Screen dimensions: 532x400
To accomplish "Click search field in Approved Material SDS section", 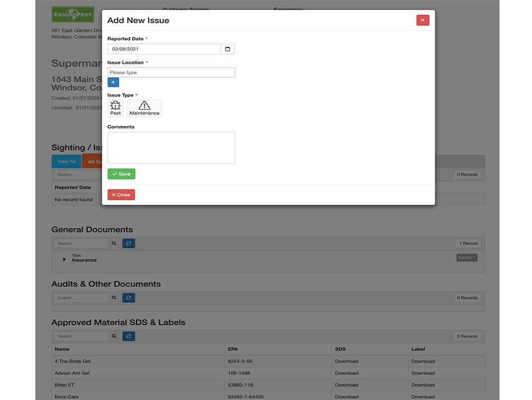I will click(x=81, y=336).
